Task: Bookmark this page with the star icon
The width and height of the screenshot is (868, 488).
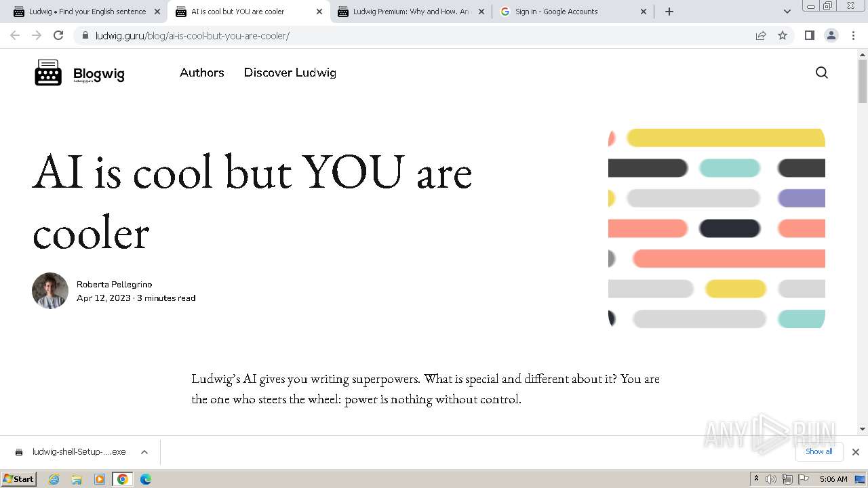Action: click(x=783, y=35)
